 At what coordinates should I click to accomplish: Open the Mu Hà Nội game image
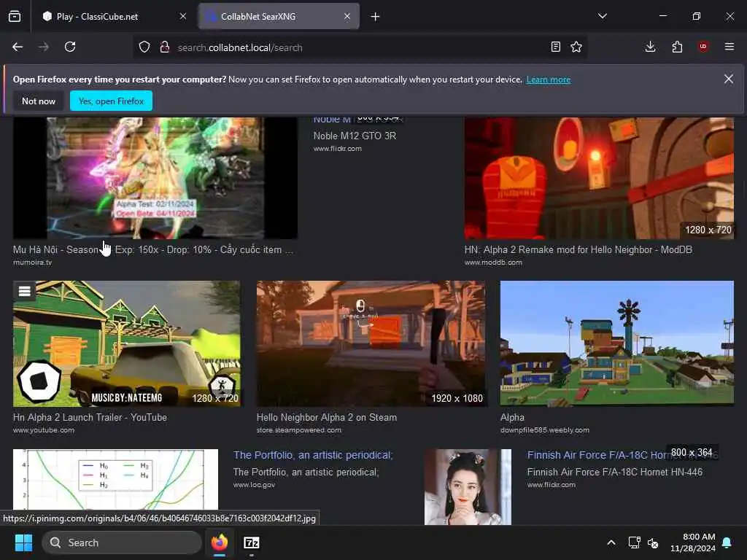(x=155, y=178)
